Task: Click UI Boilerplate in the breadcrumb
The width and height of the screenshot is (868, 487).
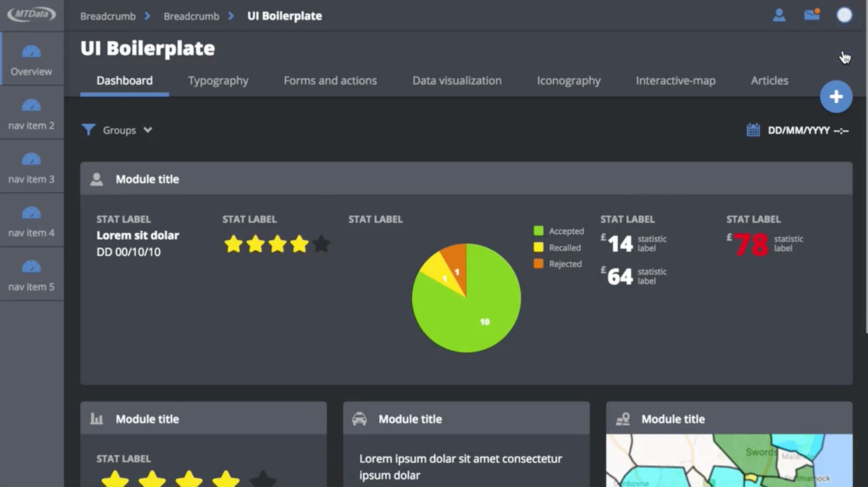Action: [x=285, y=16]
